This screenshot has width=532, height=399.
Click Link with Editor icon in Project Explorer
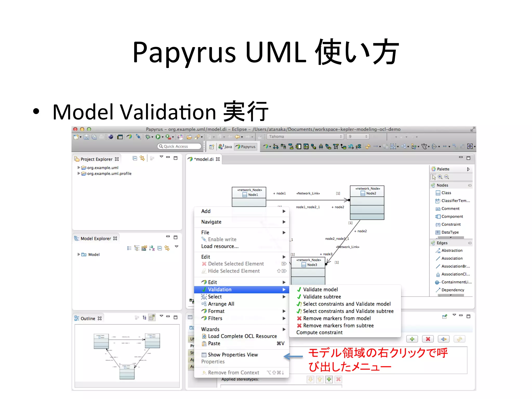pos(142,158)
